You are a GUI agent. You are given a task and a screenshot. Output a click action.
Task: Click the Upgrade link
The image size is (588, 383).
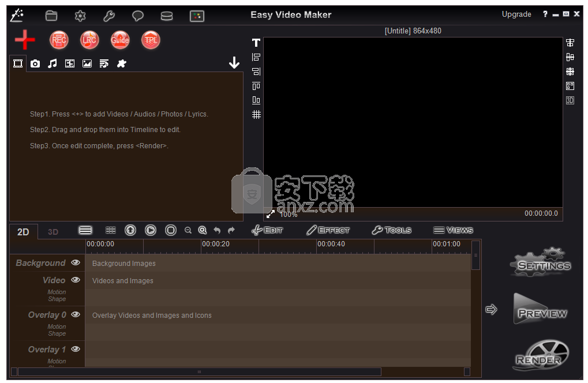(516, 14)
